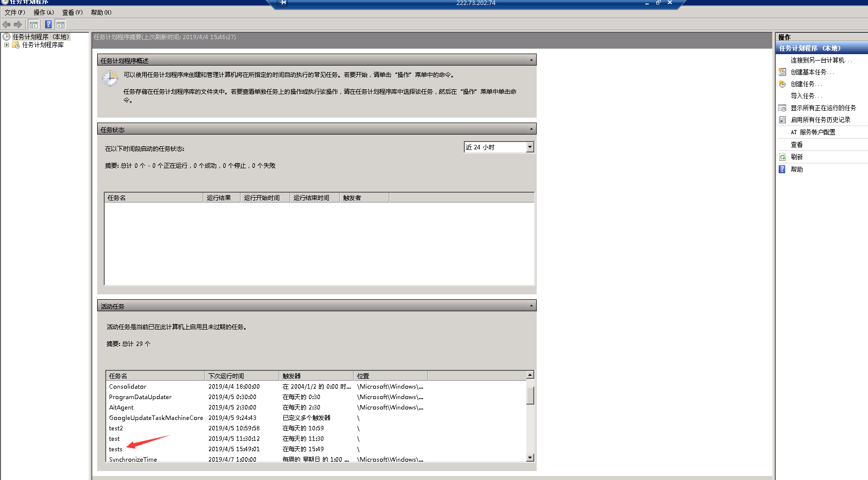Collapse the 任务计划程序概述 section
Screen dimensions: 868x480
pyautogui.click(x=531, y=60)
